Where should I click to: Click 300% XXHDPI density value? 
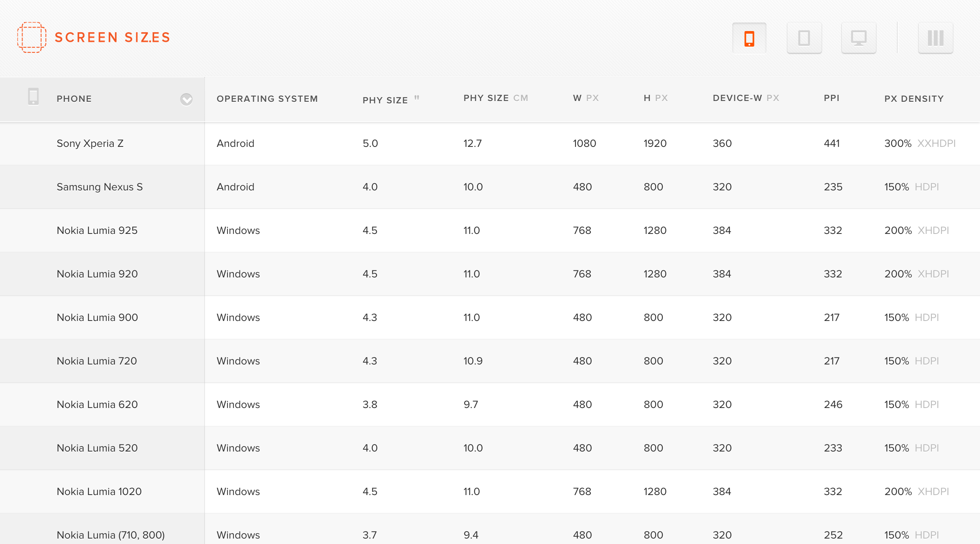pos(920,143)
